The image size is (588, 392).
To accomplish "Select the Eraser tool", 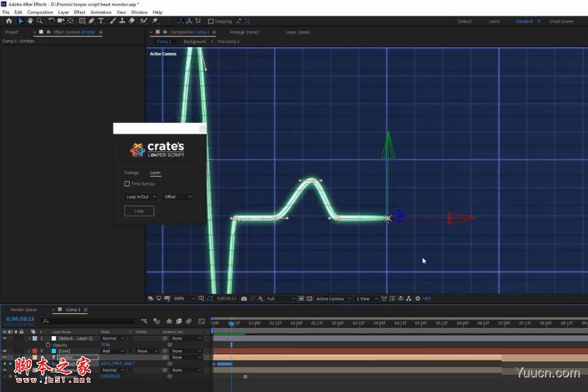I will click(x=132, y=21).
